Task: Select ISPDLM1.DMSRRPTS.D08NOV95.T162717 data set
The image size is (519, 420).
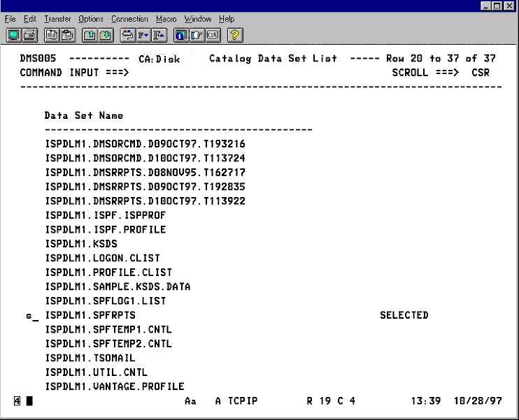Action: [145, 173]
